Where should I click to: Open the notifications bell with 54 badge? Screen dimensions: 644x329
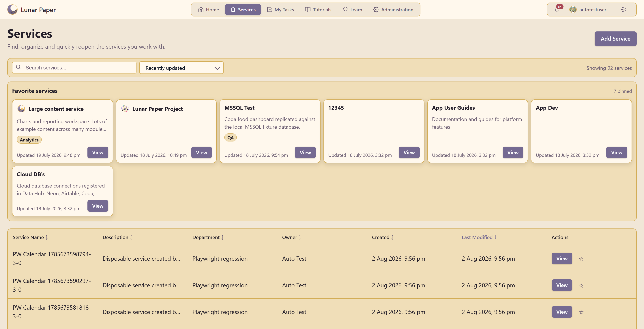[557, 10]
